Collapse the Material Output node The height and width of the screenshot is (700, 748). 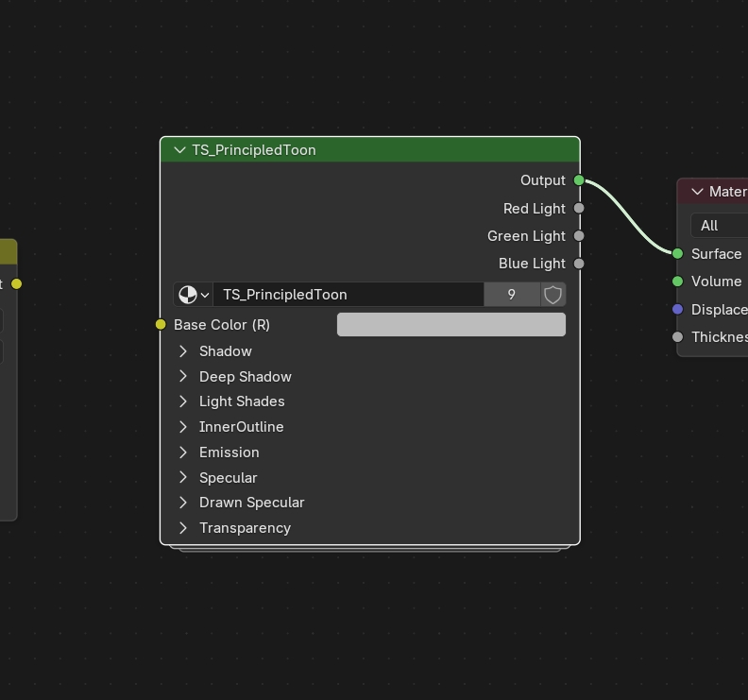point(697,192)
